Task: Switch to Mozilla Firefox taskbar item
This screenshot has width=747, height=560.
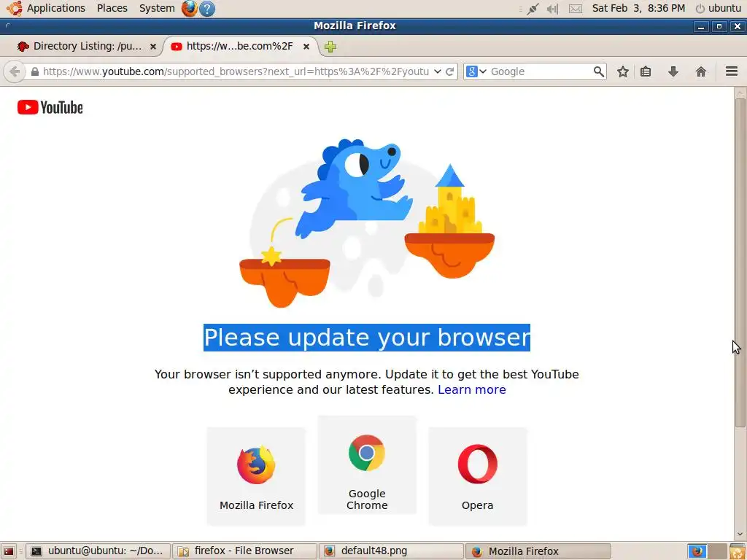Action: [538, 551]
